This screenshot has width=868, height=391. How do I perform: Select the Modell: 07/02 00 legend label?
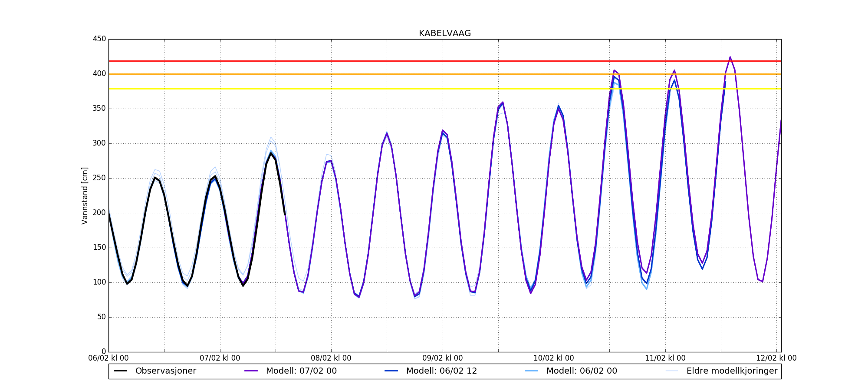click(301, 371)
